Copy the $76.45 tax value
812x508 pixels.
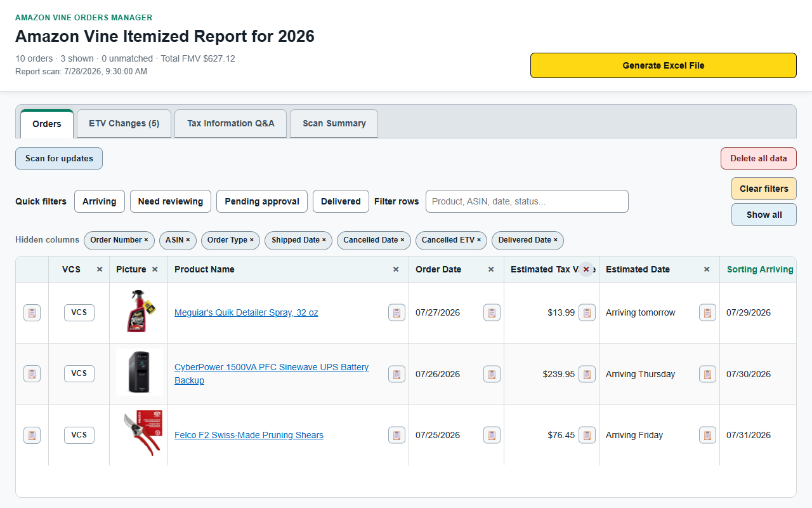point(587,435)
